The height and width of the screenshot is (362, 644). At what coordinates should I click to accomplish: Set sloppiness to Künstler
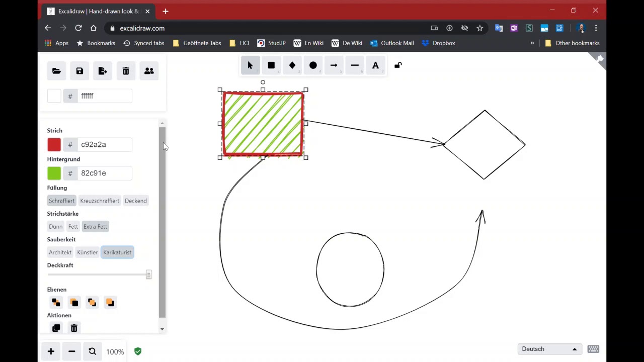[x=87, y=252]
